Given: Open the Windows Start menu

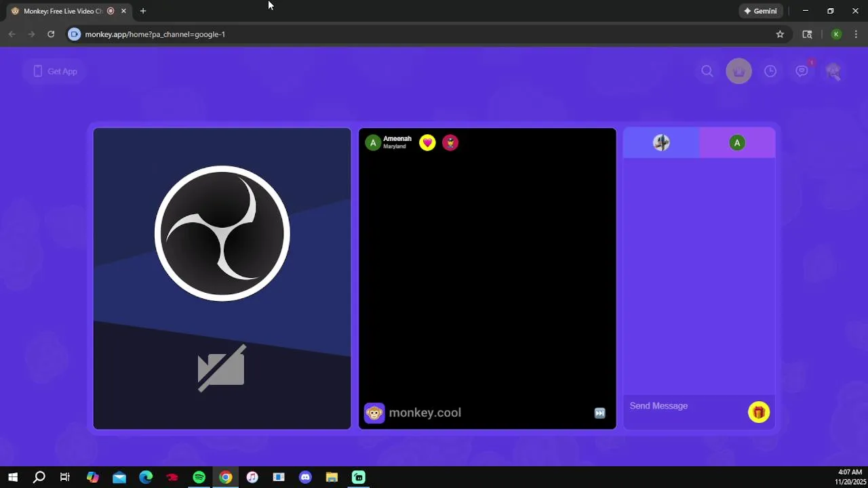Looking at the screenshot, I should (x=13, y=477).
